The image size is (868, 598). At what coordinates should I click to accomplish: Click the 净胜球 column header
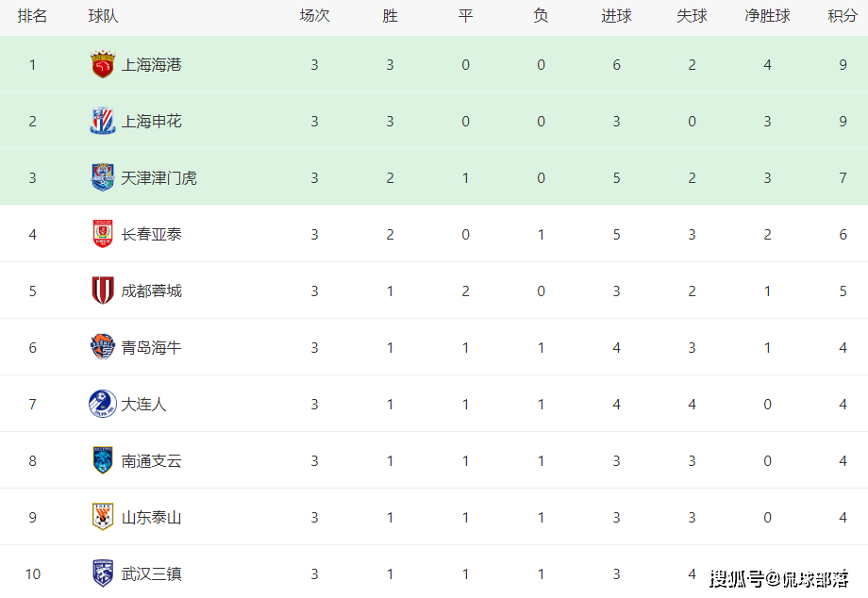[x=767, y=16]
